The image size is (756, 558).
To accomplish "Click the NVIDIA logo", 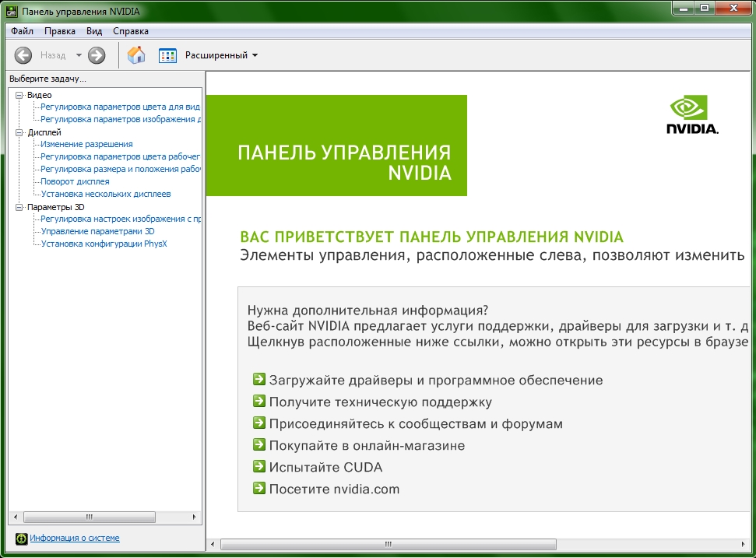I will point(691,115).
